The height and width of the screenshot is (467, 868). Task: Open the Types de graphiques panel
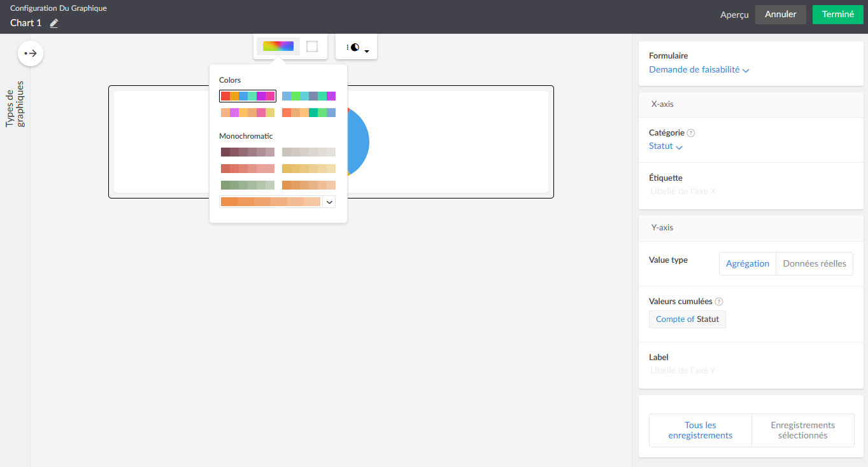[17, 106]
